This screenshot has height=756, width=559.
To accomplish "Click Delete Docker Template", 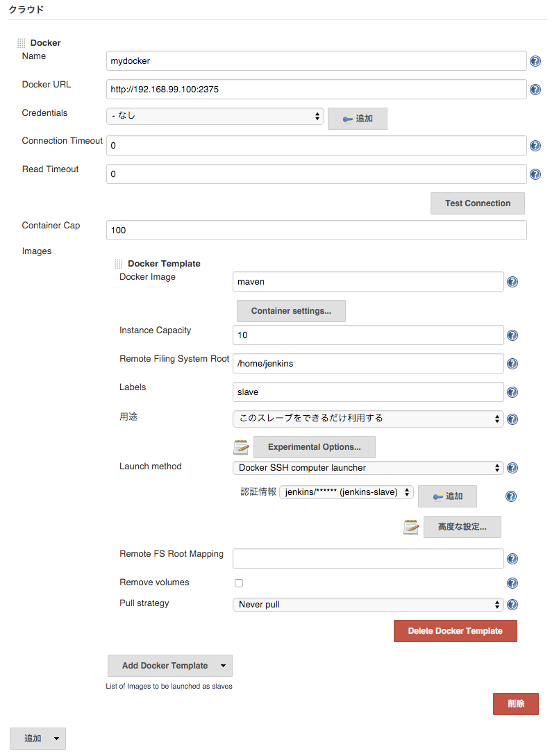I will point(455,630).
